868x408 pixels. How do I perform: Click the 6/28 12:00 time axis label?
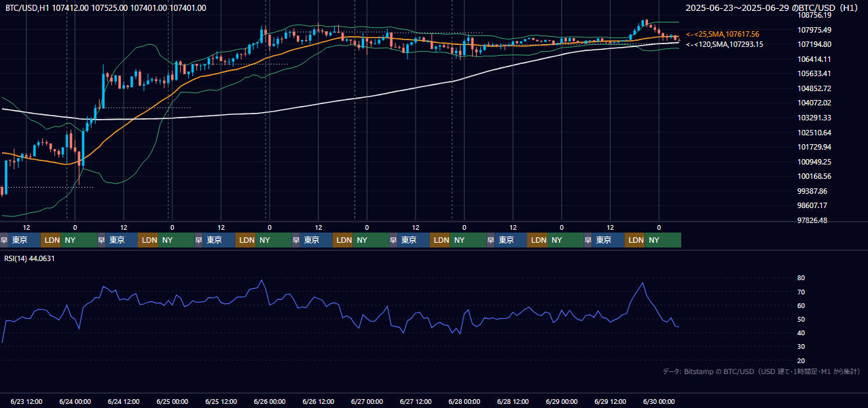[x=513, y=401]
